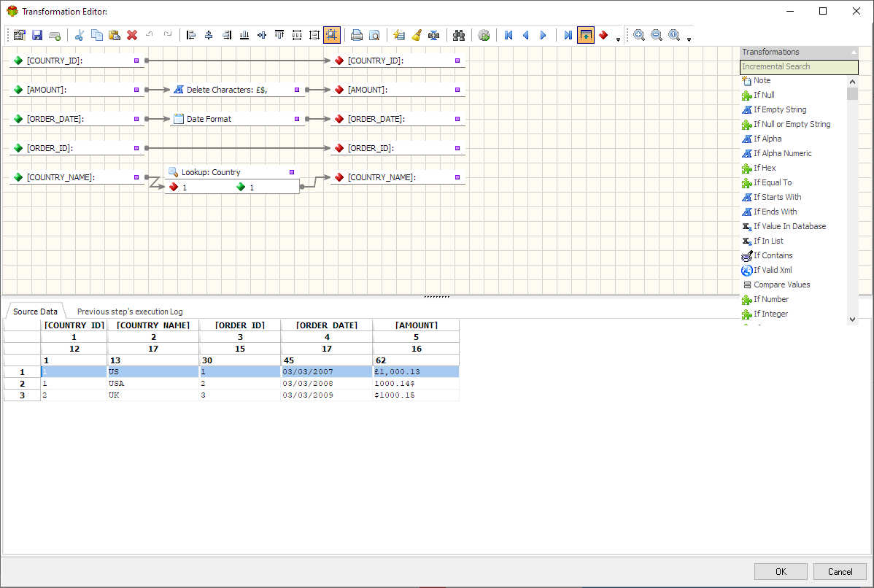874x588 pixels.
Task: Click the binoculars Find icon
Action: [459, 35]
